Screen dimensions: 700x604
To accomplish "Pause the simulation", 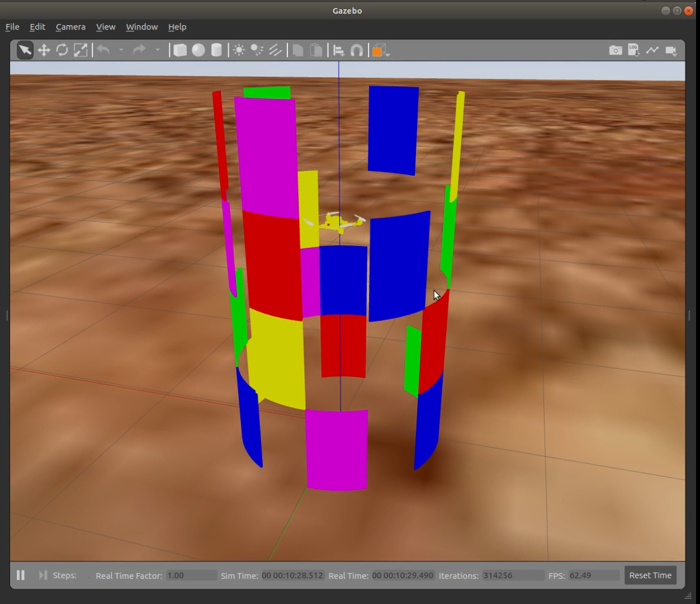I will click(x=21, y=575).
